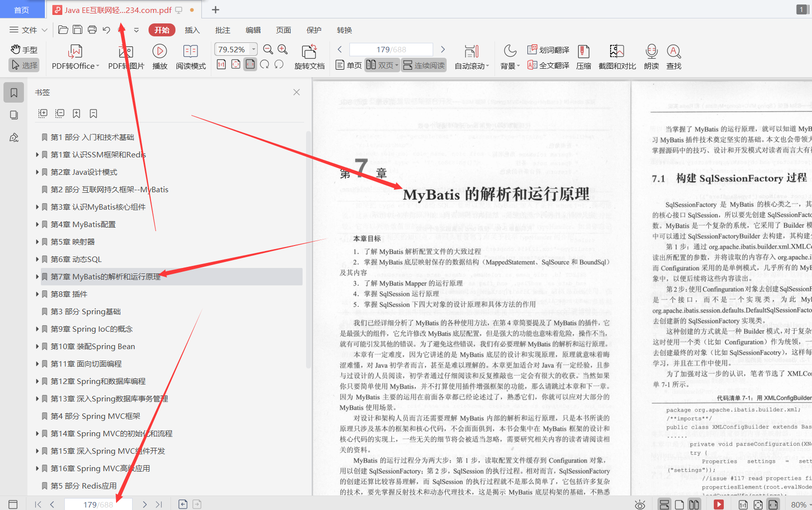Expand 第6章 动态SQL bookmark
The image size is (812, 510).
[x=37, y=259]
